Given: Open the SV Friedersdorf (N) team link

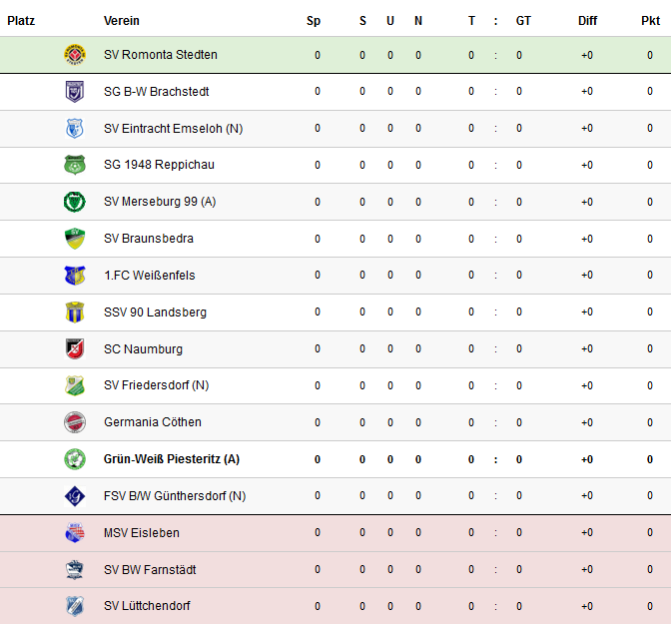Looking at the screenshot, I should point(156,385).
